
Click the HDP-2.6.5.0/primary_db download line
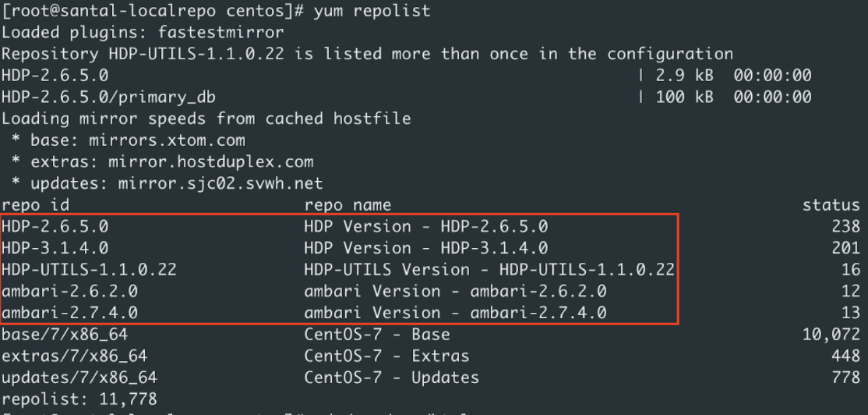[108, 97]
